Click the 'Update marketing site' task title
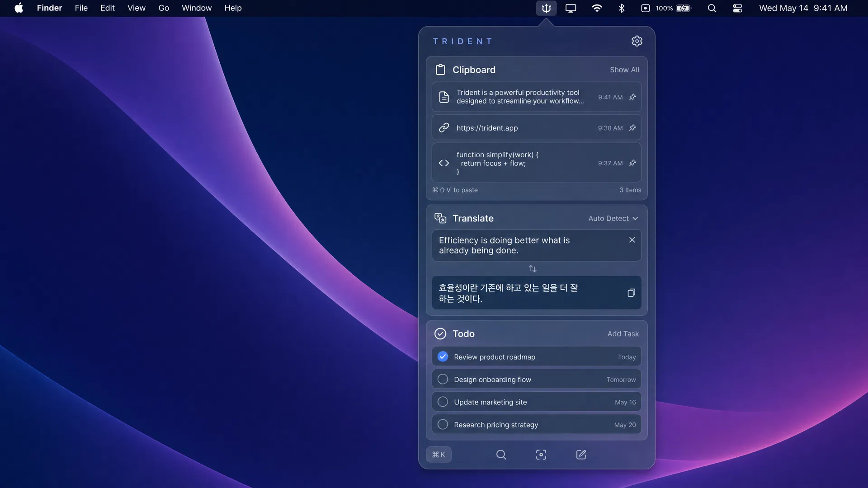The height and width of the screenshot is (488, 868). pos(491,402)
